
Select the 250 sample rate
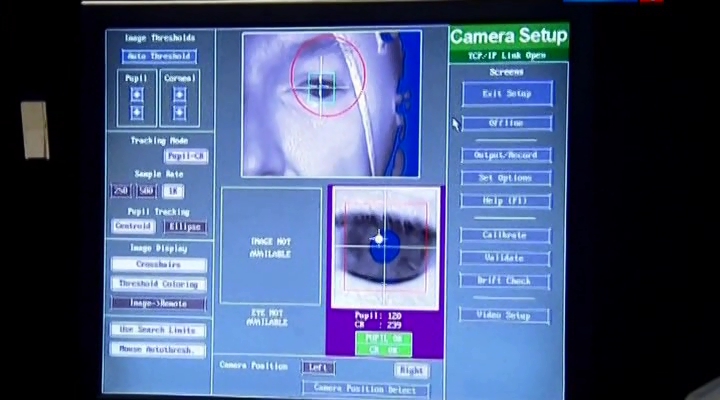pos(121,191)
